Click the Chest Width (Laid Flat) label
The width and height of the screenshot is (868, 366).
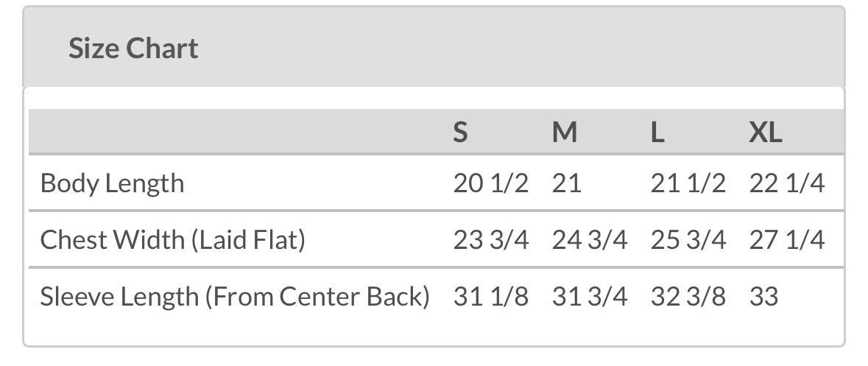pyautogui.click(x=172, y=239)
